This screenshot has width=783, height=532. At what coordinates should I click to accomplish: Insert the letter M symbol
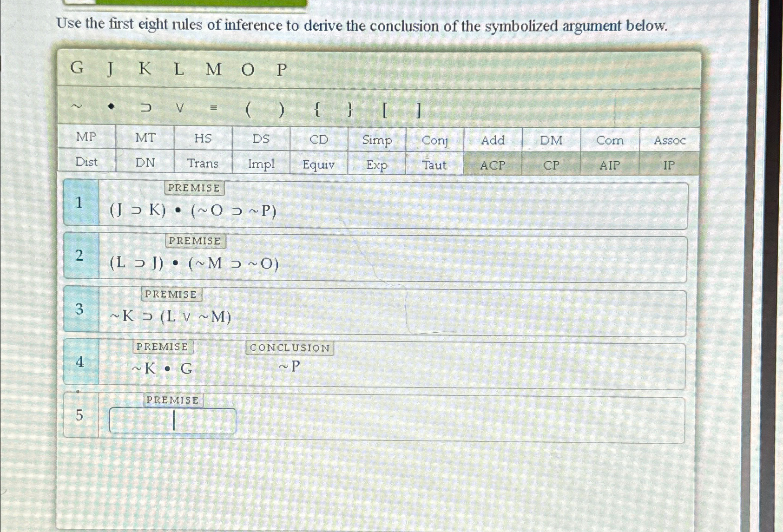tap(213, 70)
